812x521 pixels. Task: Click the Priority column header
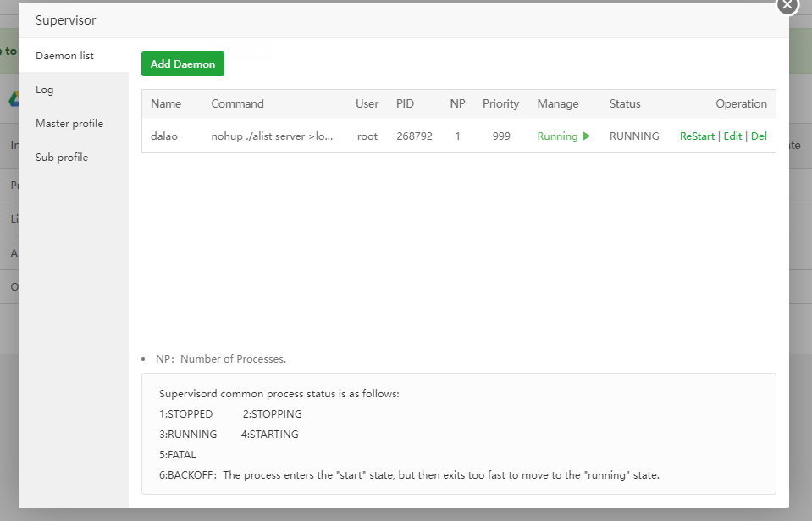[x=500, y=104]
